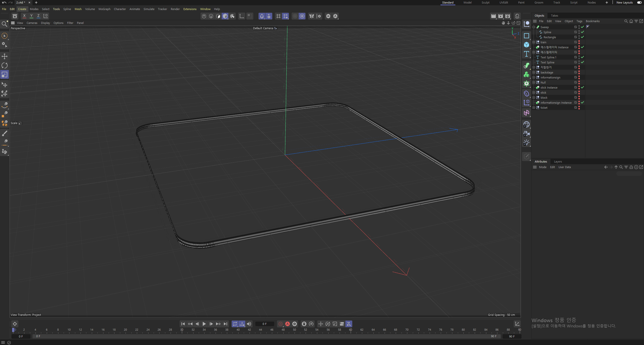Viewport: 644px width, 345px height.
Task: Toggle autokeying red A button
Action: point(288,324)
